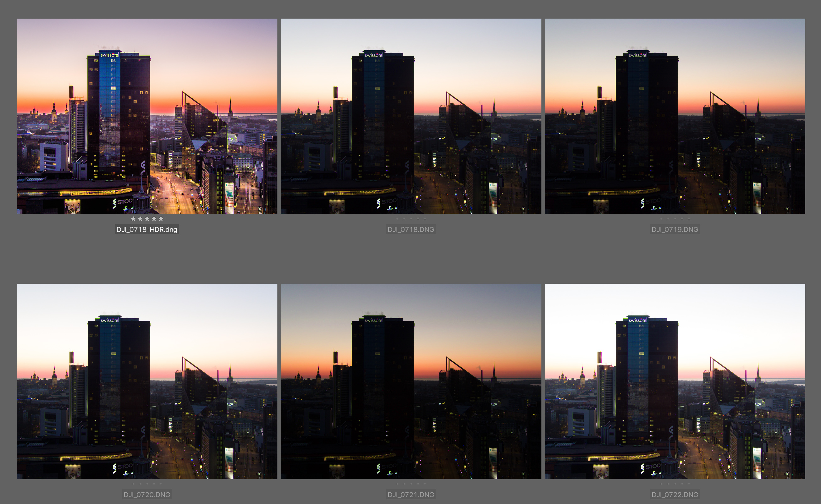This screenshot has height=504, width=821.
Task: Click third rating star under DJI_0718-HDR.dng
Action: pyautogui.click(x=147, y=219)
